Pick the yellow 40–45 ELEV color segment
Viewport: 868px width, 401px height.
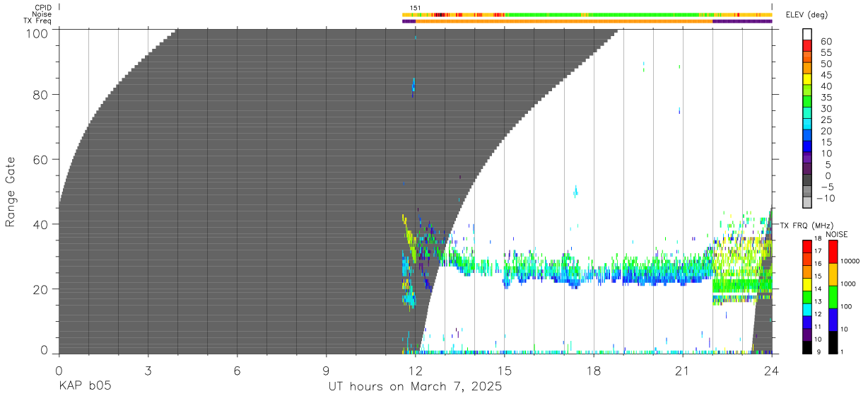click(809, 80)
